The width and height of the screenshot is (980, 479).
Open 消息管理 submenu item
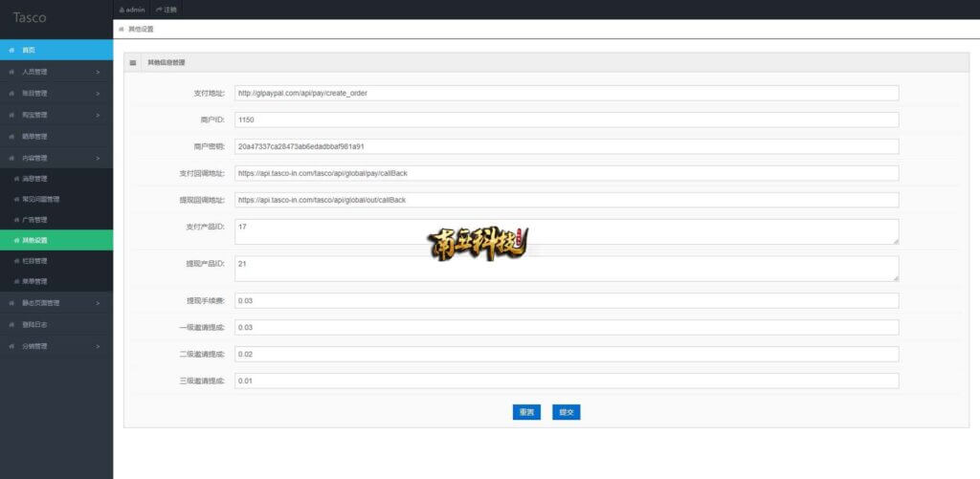pyautogui.click(x=56, y=179)
